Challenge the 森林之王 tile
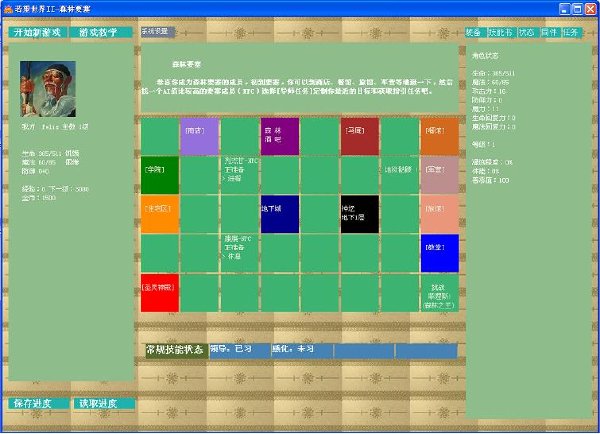Screen dimensions: 600x434 [x=440, y=293]
